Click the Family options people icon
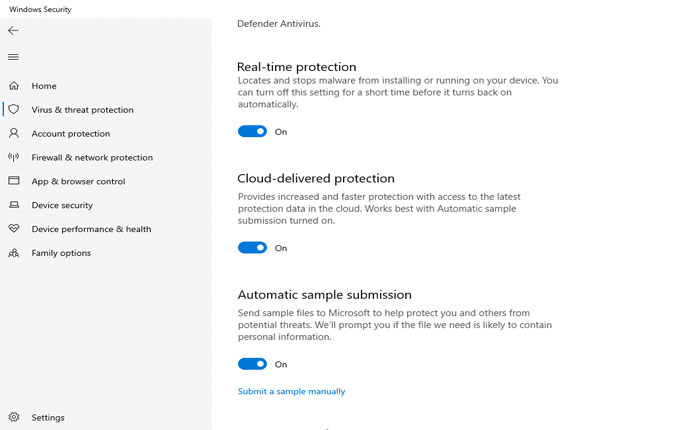Image resolution: width=700 pixels, height=430 pixels. tap(14, 253)
